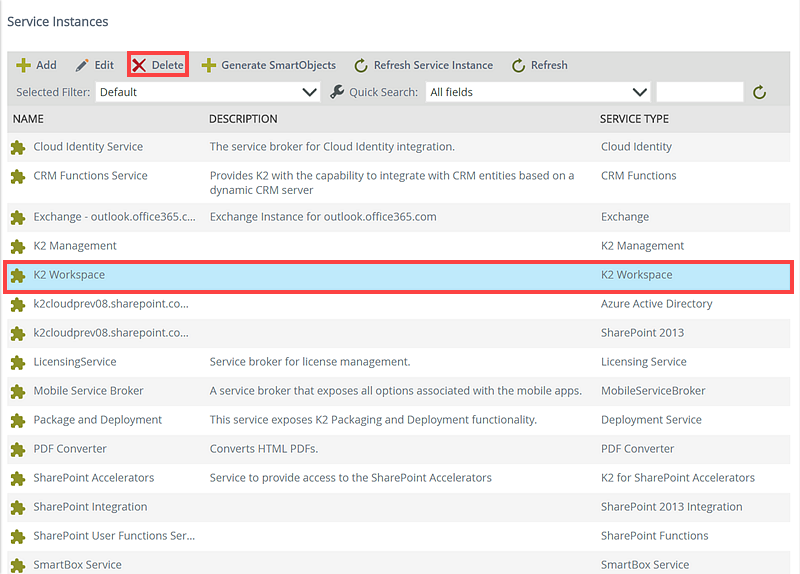800x574 pixels.
Task: Select the Mobile Service Broker row
Action: (x=88, y=391)
